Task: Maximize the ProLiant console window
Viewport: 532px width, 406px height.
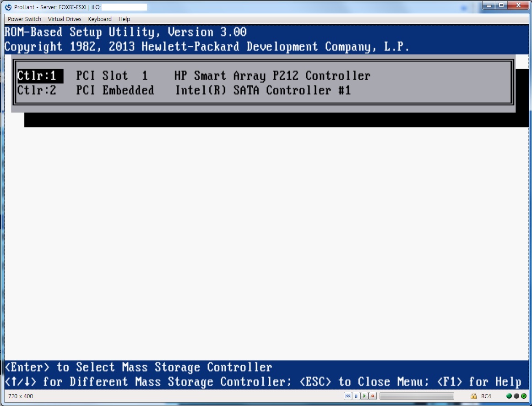Action: click(501, 5)
